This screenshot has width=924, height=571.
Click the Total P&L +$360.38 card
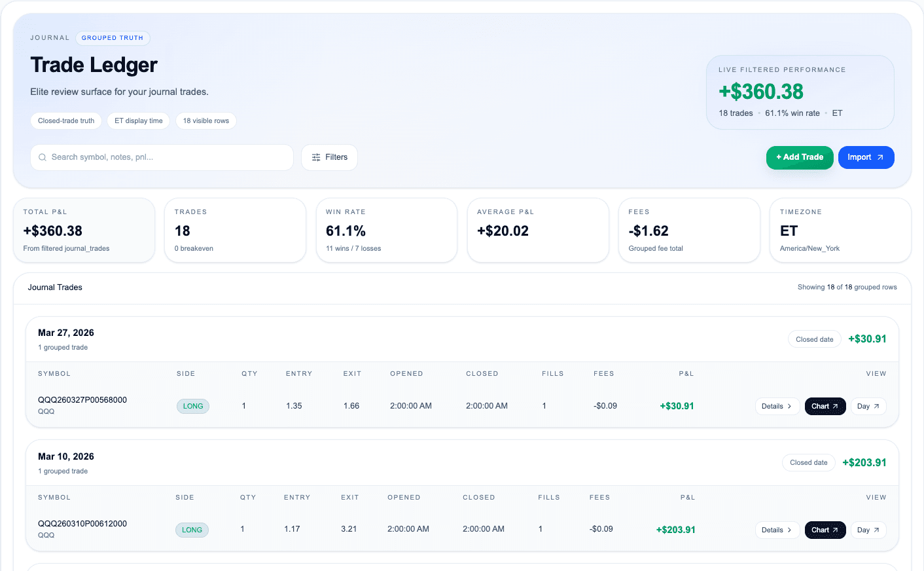click(84, 230)
